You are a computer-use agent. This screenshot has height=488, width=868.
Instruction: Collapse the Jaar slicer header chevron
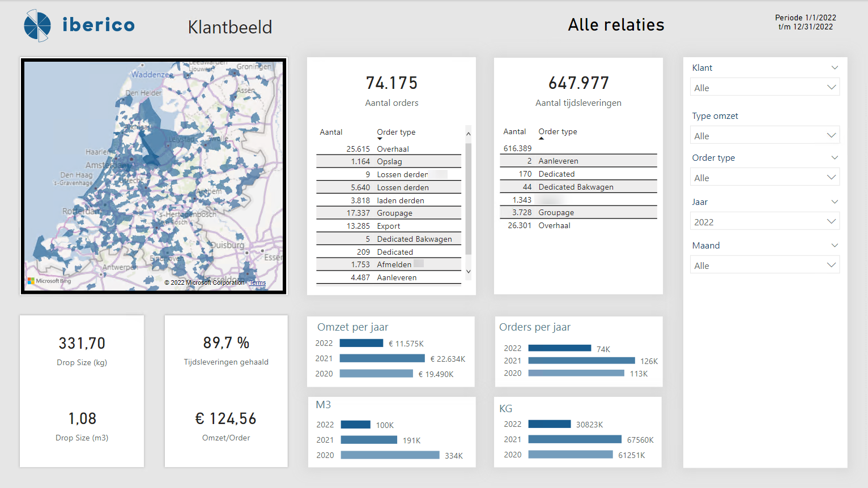835,202
